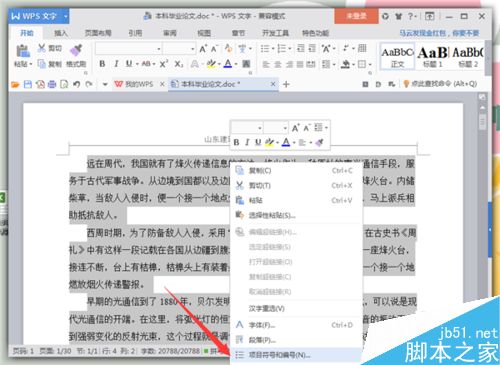The height and width of the screenshot is (365, 500).
Task: Redo the last undone action
Action: tap(89, 84)
